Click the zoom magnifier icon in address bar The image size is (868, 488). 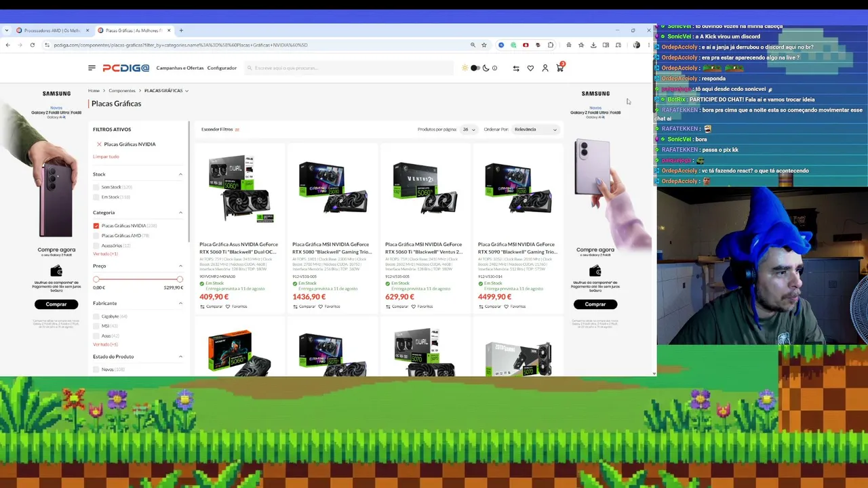tap(473, 45)
